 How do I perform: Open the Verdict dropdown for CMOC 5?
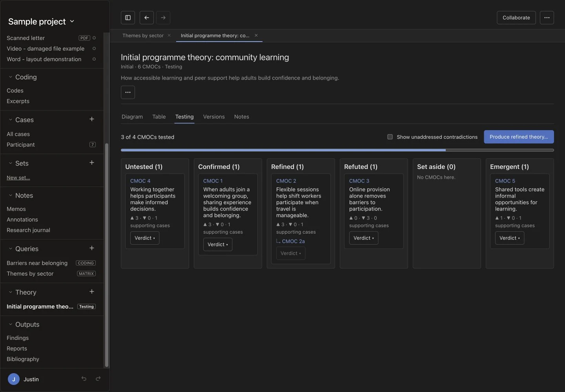[x=510, y=238]
